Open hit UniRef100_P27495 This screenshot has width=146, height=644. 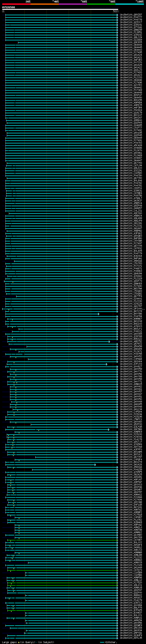pyautogui.click(x=131, y=53)
